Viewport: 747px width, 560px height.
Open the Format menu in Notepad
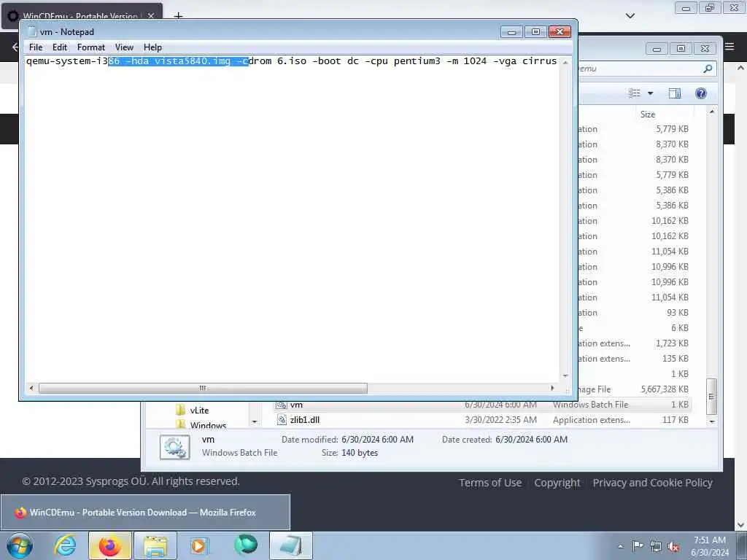(91, 47)
